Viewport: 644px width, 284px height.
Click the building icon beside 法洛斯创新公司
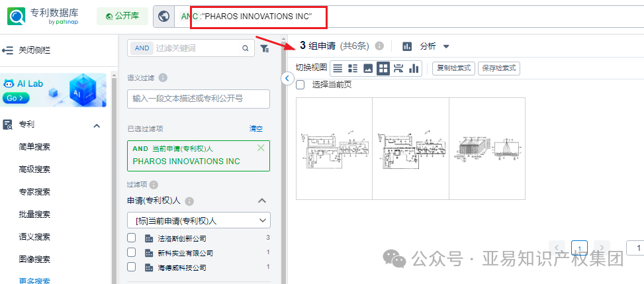(149, 238)
